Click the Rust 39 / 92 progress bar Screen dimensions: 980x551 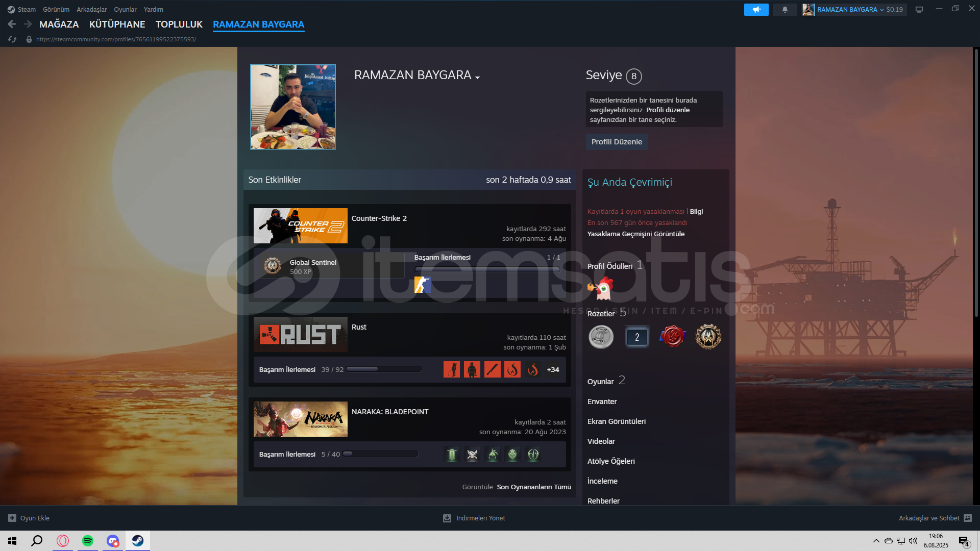384,369
